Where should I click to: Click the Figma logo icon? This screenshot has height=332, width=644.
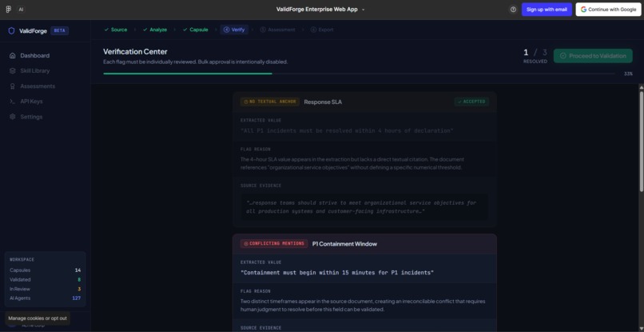[8, 9]
